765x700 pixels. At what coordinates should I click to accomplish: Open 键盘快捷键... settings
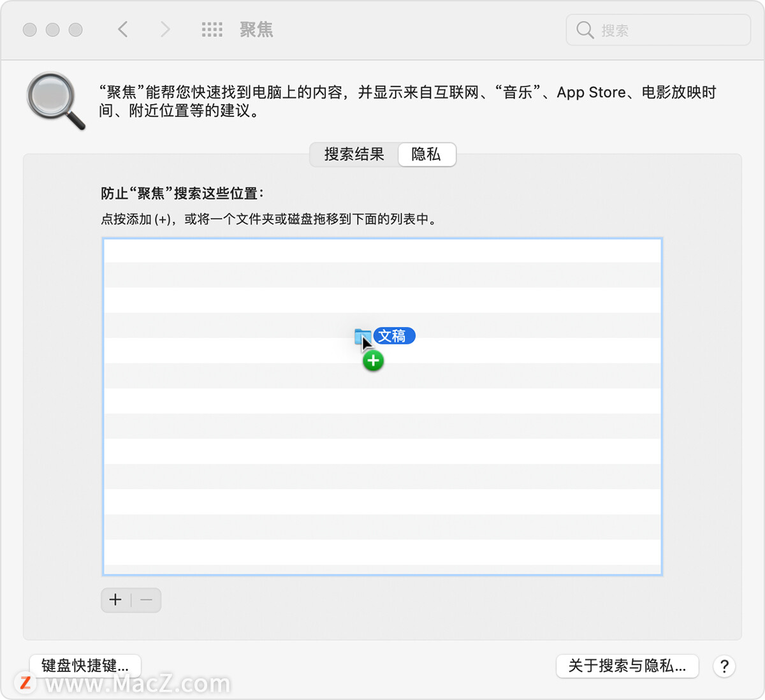[x=85, y=666]
